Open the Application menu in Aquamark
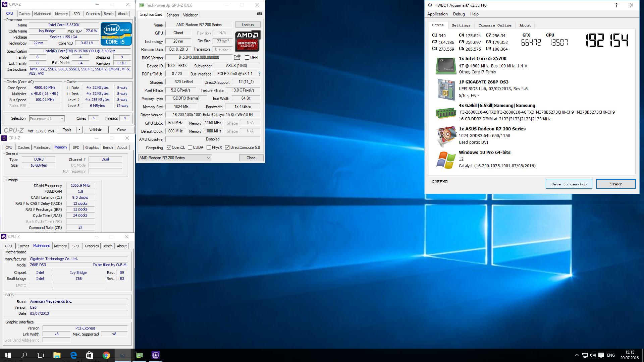 pyautogui.click(x=437, y=14)
